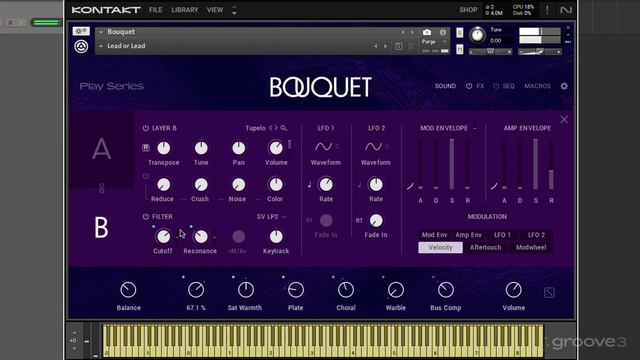Click the save snapshot icon
The width and height of the screenshot is (640, 360).
tap(399, 47)
